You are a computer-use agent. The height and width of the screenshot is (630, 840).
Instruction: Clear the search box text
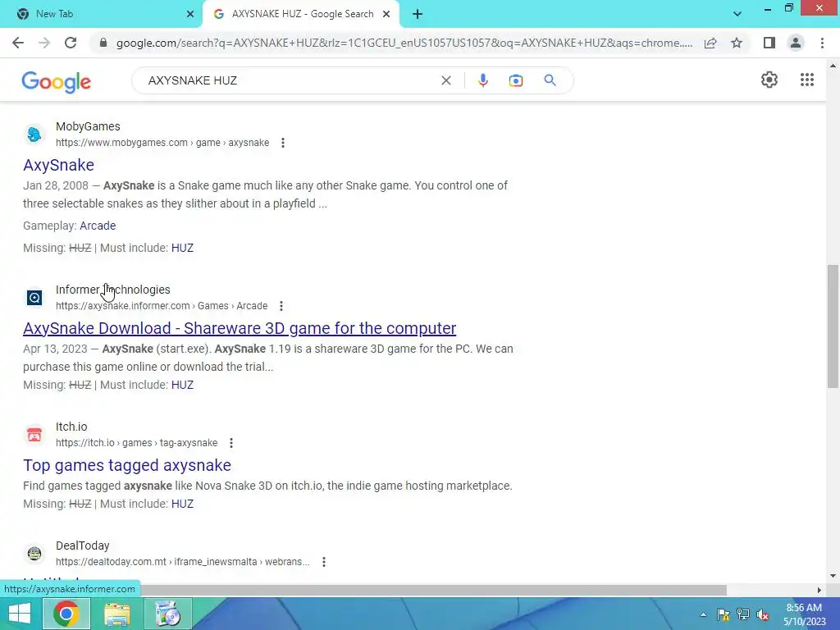tap(445, 80)
